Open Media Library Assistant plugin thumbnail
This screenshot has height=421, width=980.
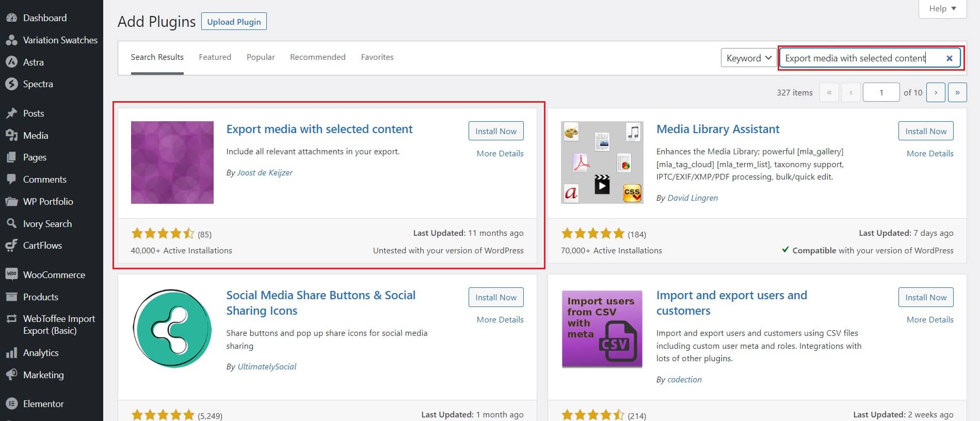602,163
